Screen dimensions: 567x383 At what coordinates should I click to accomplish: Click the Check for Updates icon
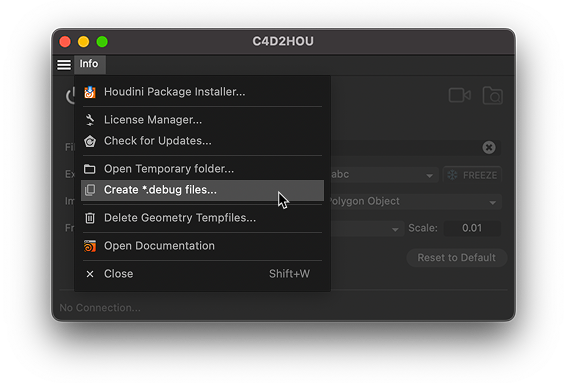90,141
